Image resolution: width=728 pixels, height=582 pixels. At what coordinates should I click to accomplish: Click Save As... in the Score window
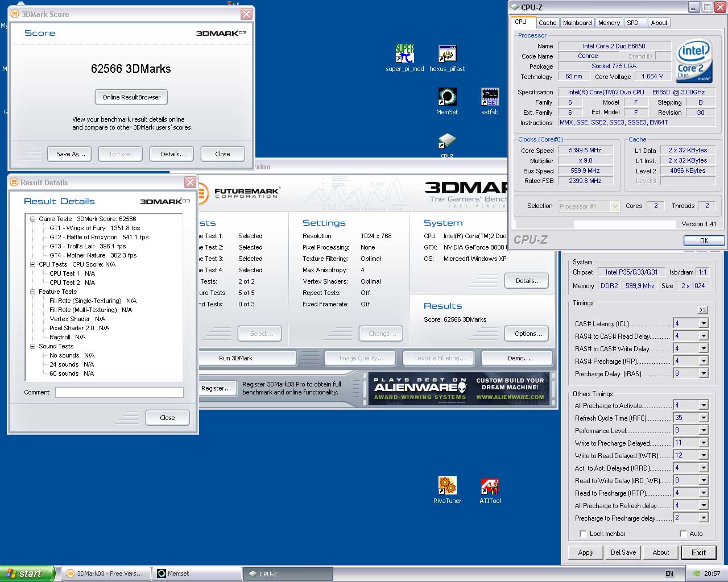(71, 154)
